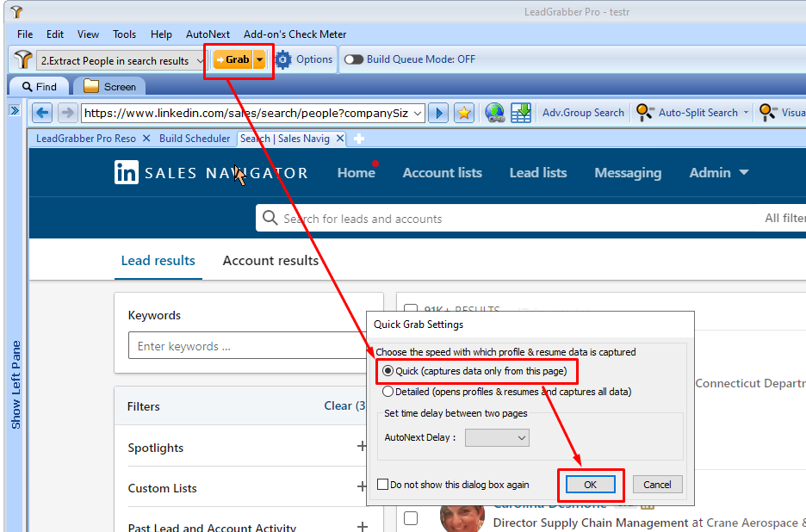
Task: Toggle Build Queue Mode switch
Action: point(354,59)
